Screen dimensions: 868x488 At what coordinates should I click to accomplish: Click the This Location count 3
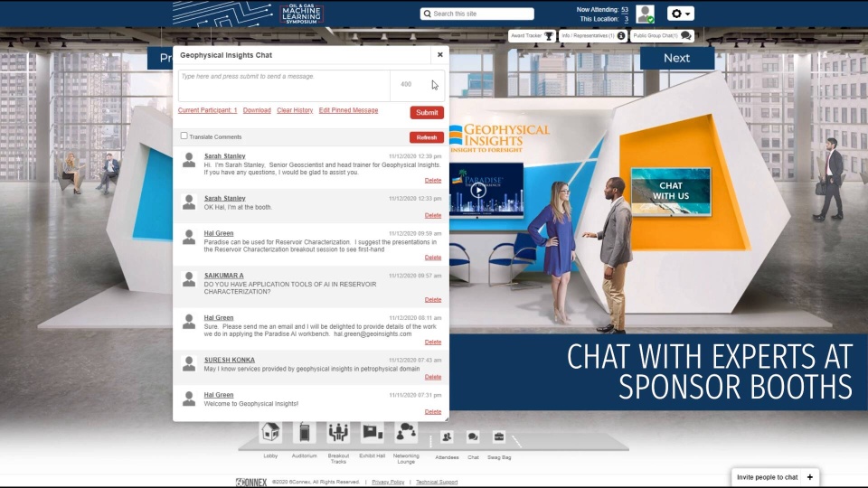(x=626, y=19)
